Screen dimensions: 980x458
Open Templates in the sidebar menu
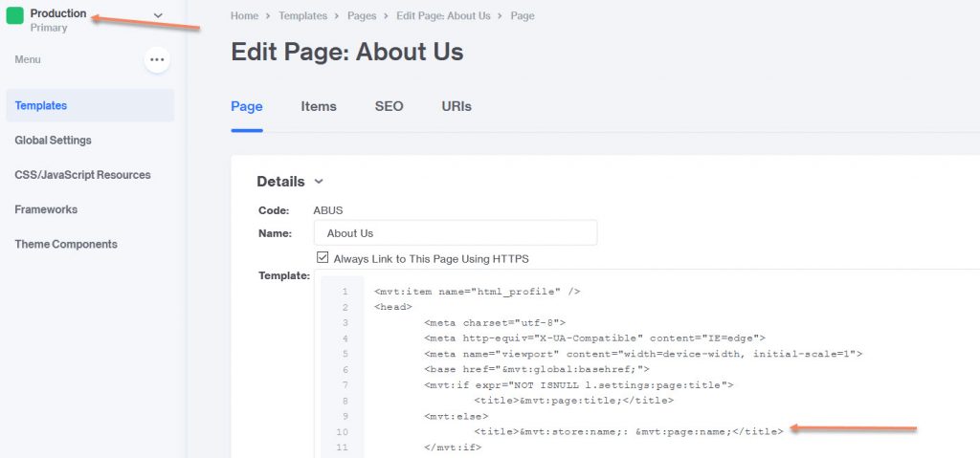90,105
